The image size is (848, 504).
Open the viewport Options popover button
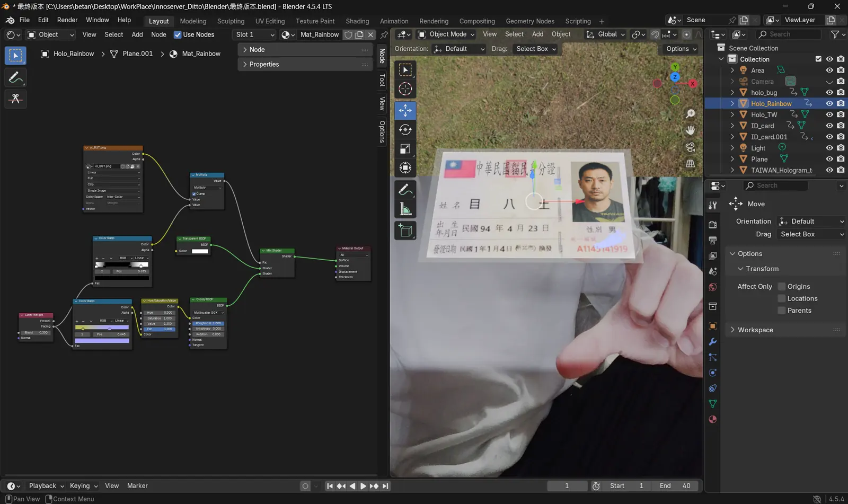point(681,49)
